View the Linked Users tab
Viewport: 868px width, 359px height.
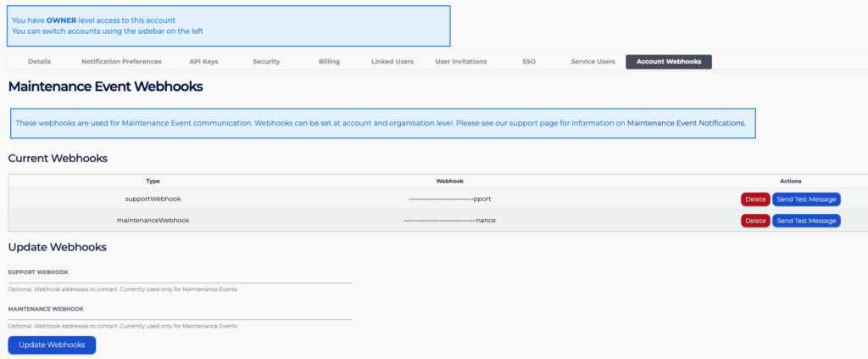click(x=392, y=62)
